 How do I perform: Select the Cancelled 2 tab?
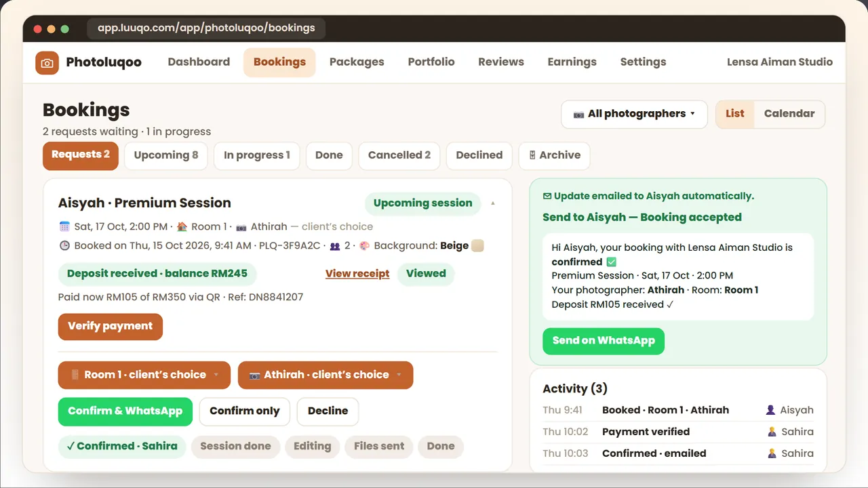tap(399, 155)
